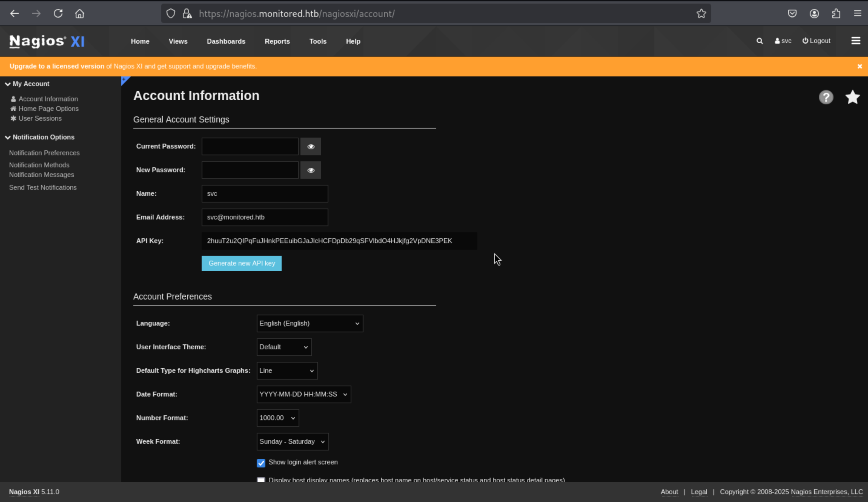868x502 pixels.
Task: Uncheck Show login alert screen
Action: click(261, 463)
